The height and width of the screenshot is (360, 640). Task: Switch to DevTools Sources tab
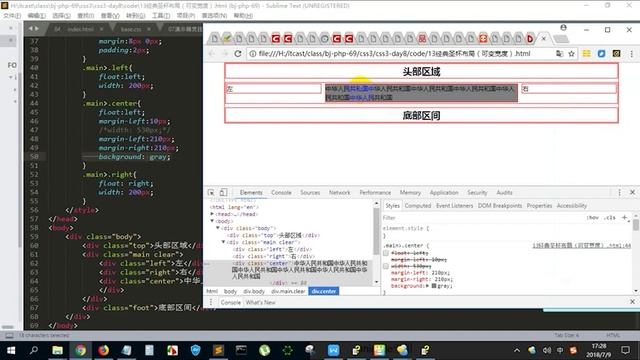[x=310, y=193]
